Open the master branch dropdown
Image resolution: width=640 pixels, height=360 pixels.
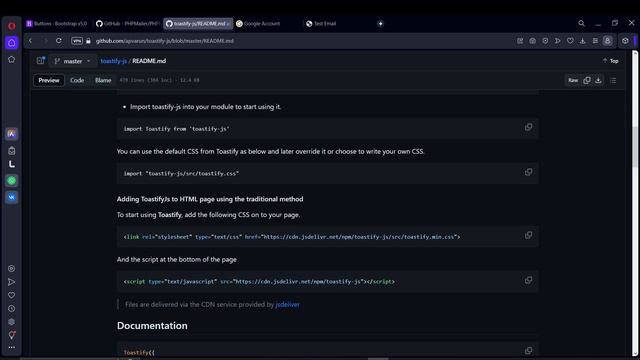click(73, 61)
